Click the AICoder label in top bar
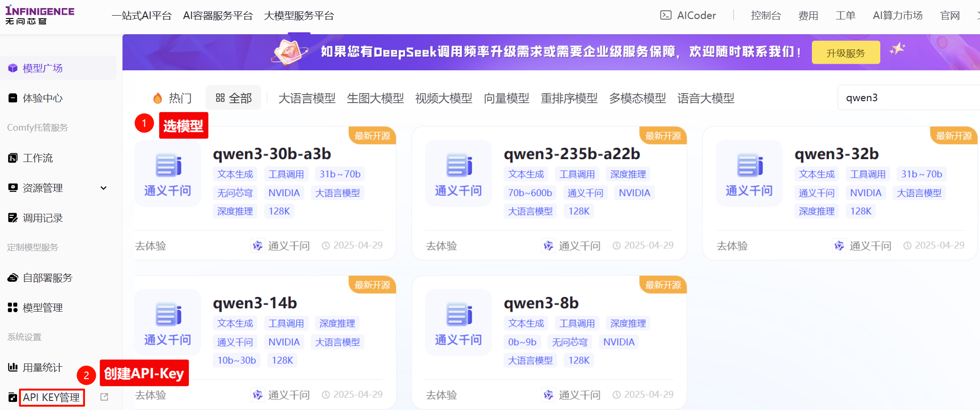 [696, 16]
